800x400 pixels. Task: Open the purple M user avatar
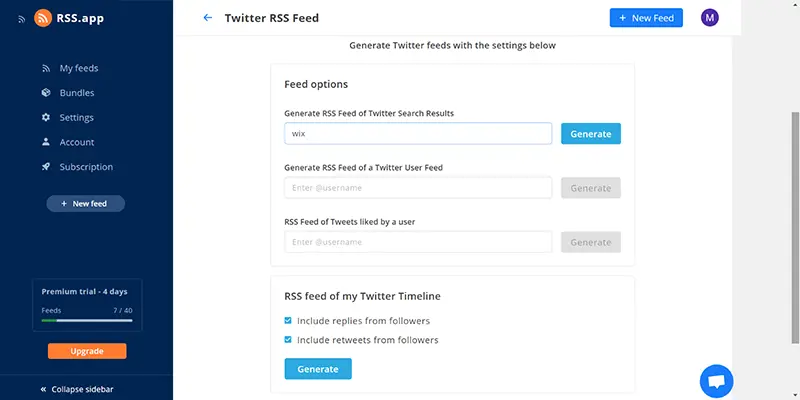click(x=710, y=18)
